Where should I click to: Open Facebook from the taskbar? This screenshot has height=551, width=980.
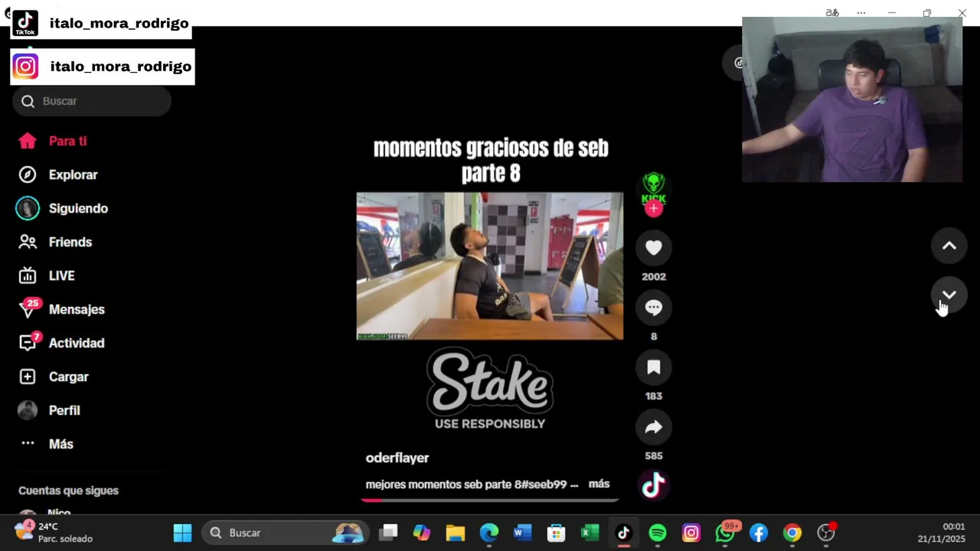[x=759, y=533]
